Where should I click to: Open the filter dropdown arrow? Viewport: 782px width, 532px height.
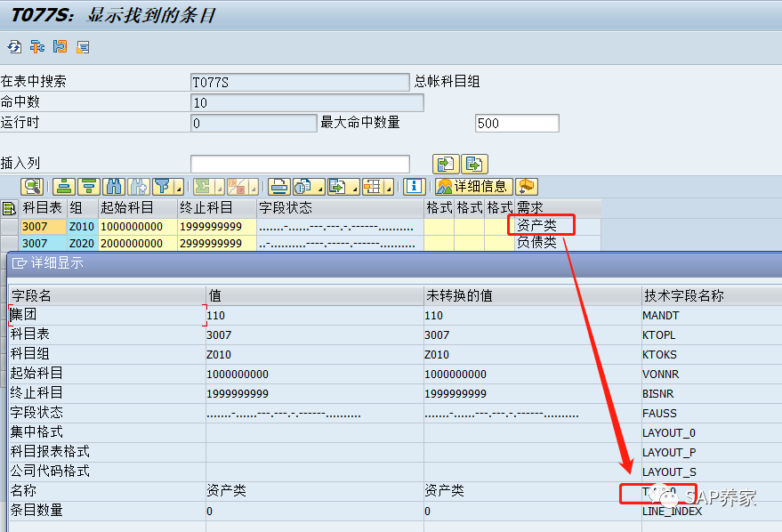pyautogui.click(x=179, y=187)
